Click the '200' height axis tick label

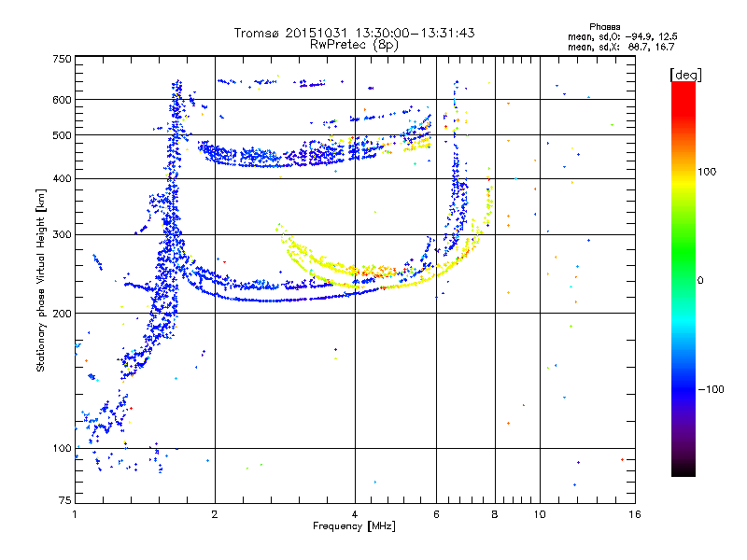pyautogui.click(x=62, y=314)
